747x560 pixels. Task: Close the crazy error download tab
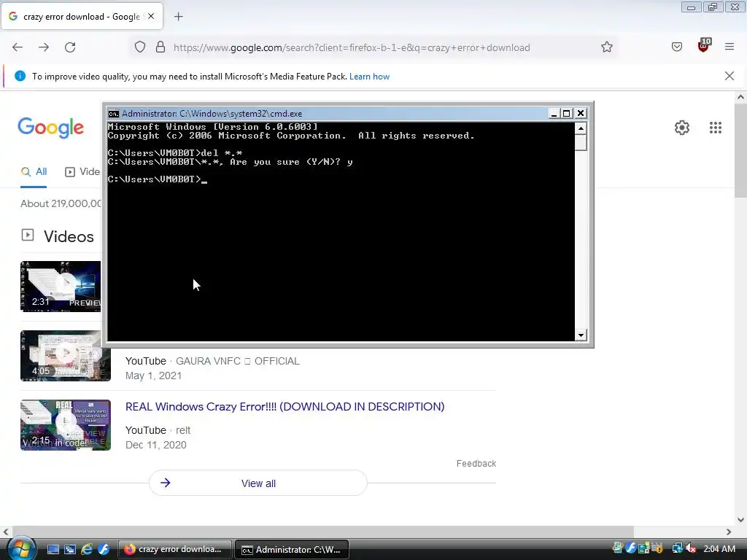point(151,16)
